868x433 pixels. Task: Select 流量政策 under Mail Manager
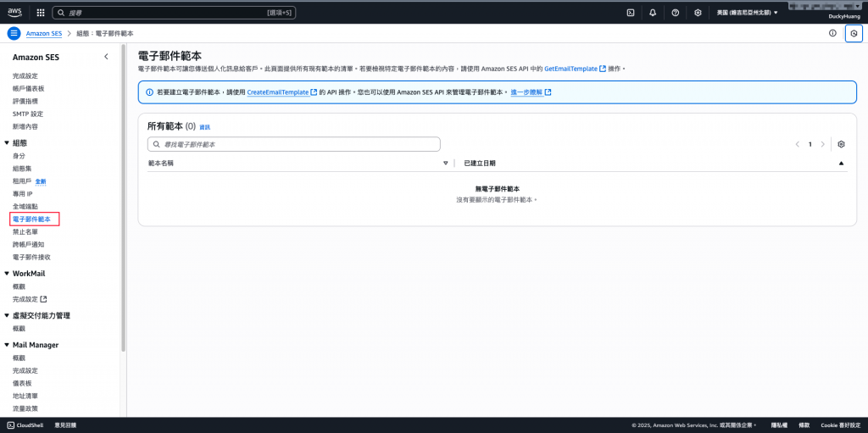pyautogui.click(x=25, y=408)
